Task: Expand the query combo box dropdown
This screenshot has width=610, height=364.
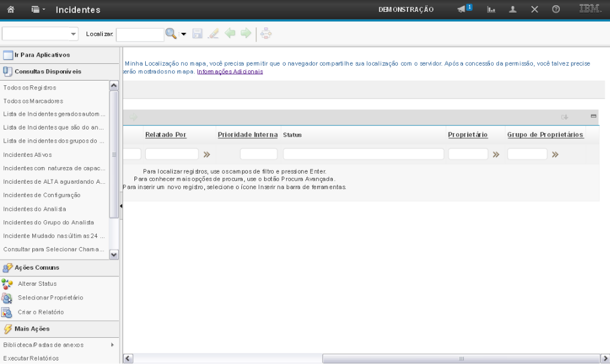Action: [73, 35]
